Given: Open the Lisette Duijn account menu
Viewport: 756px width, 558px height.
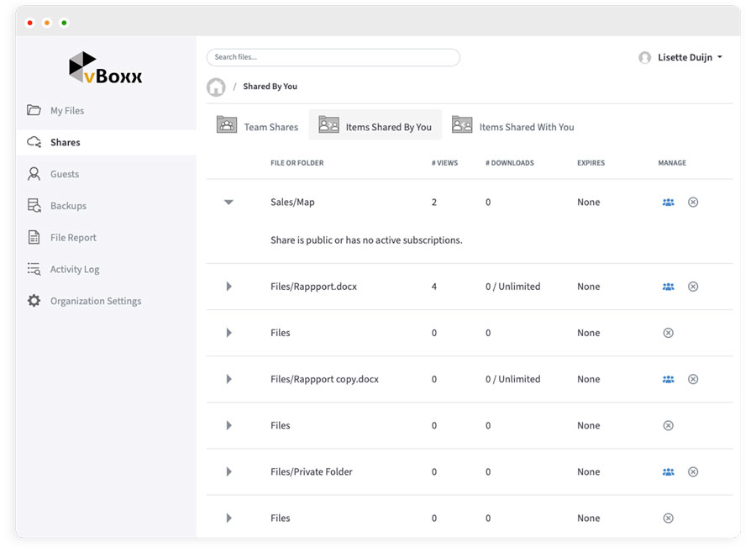Looking at the screenshot, I should pos(685,57).
